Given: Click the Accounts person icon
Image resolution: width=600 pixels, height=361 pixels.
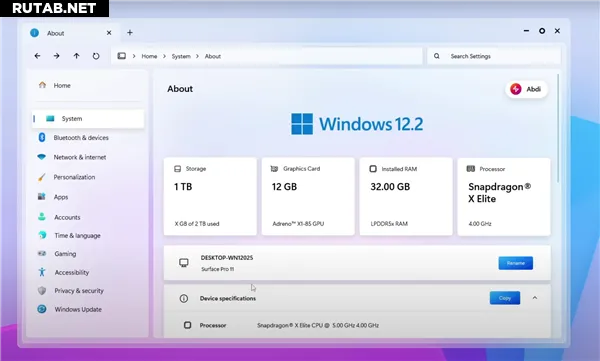Looking at the screenshot, I should [x=42, y=217].
